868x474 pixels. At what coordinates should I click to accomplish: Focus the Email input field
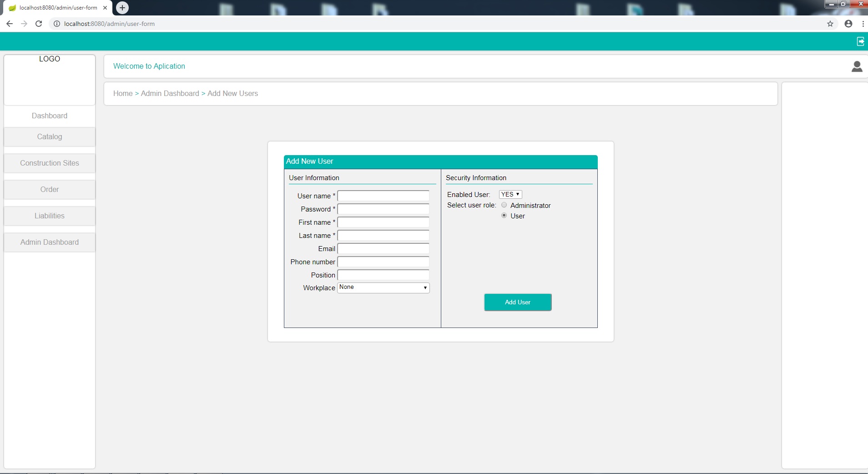pos(384,248)
